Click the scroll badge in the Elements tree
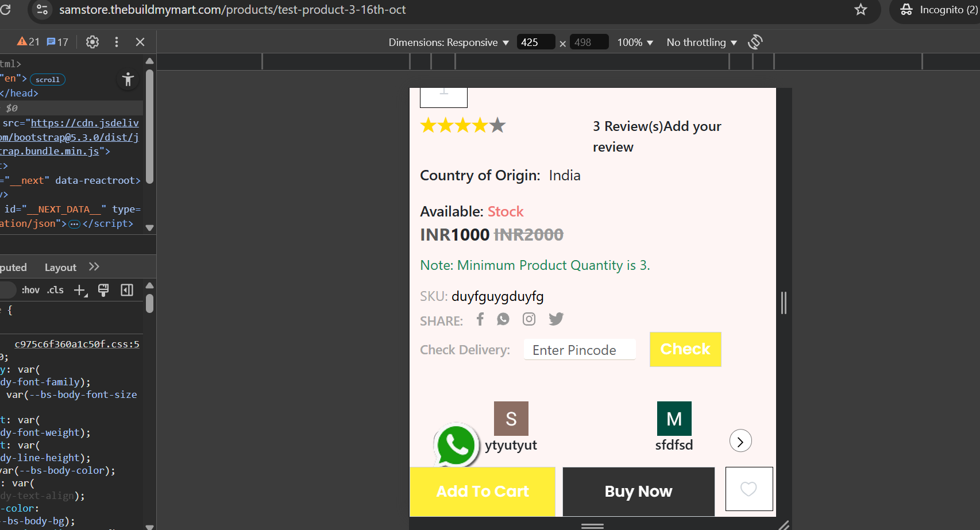The width and height of the screenshot is (980, 530). pos(48,80)
